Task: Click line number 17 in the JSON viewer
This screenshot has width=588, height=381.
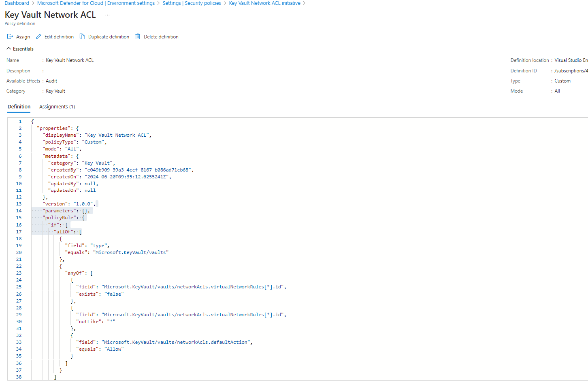Action: point(19,231)
